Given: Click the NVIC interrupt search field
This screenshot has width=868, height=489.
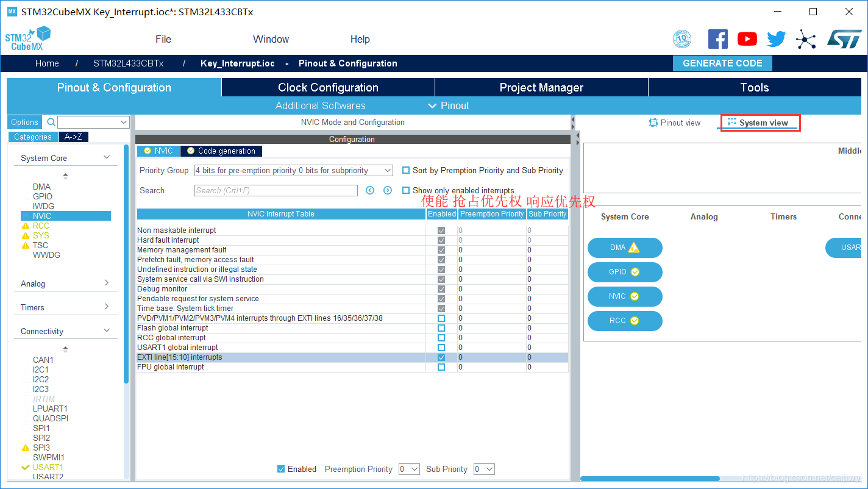Looking at the screenshot, I should click(x=276, y=190).
